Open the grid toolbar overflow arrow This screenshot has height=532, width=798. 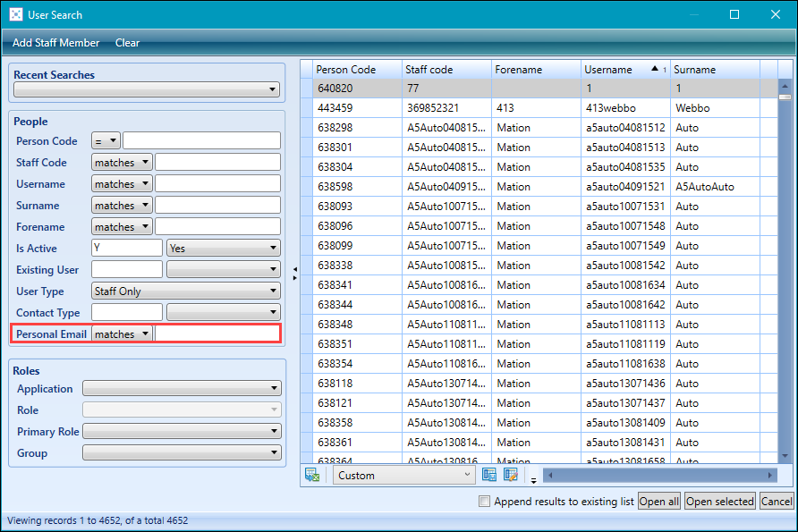533,480
